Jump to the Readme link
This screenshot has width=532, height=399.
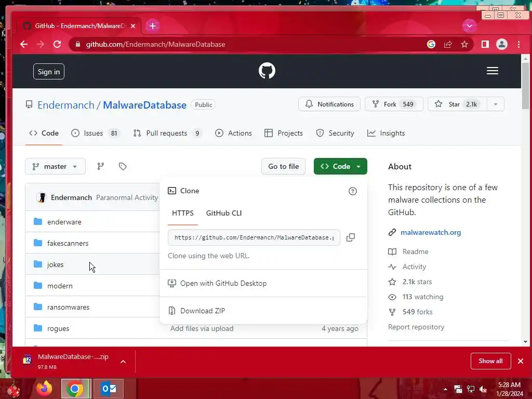pos(415,251)
